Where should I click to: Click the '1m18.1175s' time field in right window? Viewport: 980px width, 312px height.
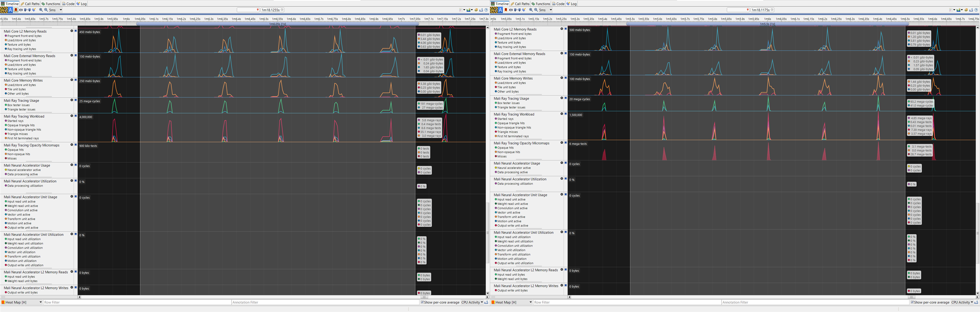tap(762, 10)
